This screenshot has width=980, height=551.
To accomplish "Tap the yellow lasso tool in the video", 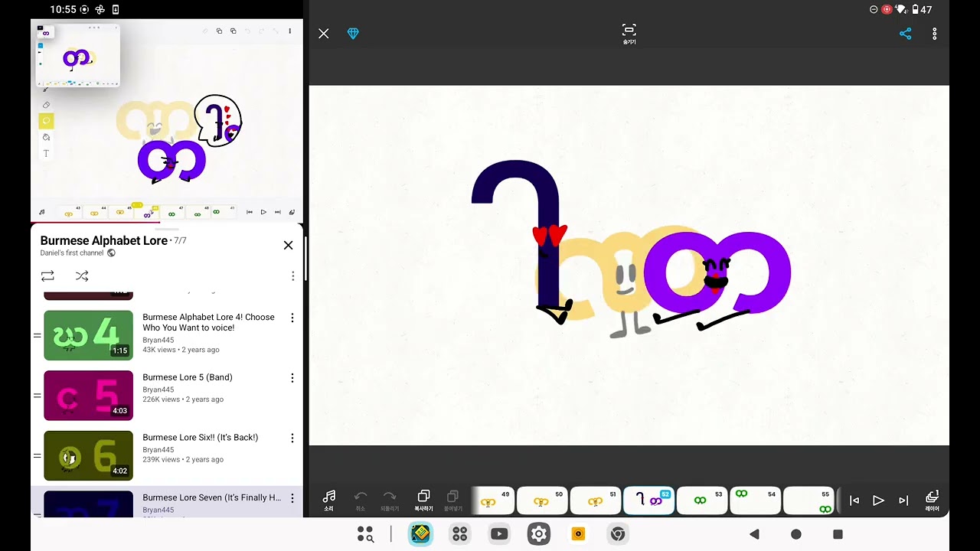I will pos(46,121).
